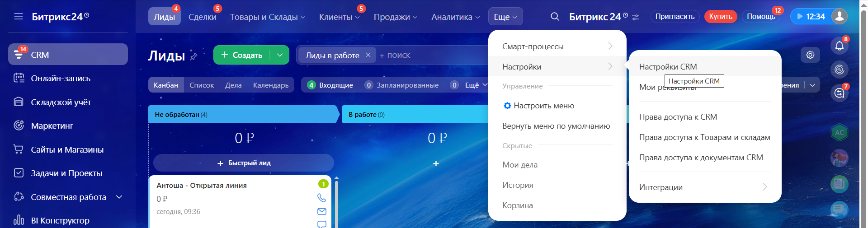This screenshot has height=228, width=868.
Task: Select Настройки CRM menu item
Action: tap(668, 66)
